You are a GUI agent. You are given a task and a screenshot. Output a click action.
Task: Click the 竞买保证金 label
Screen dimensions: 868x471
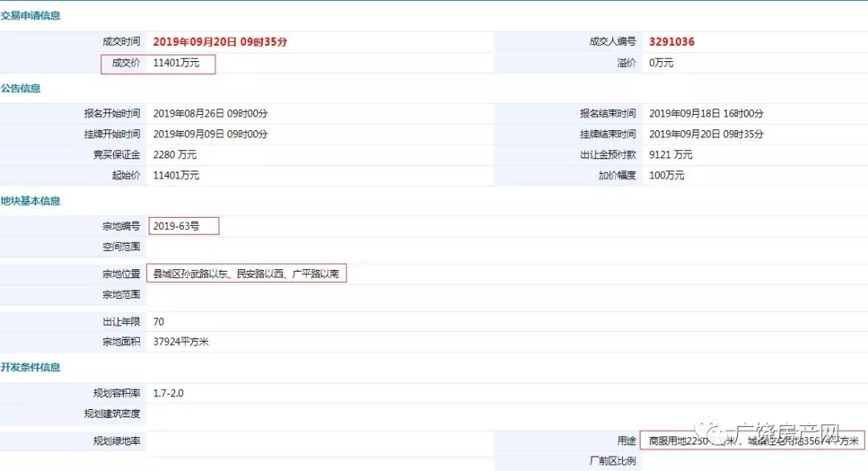(117, 154)
